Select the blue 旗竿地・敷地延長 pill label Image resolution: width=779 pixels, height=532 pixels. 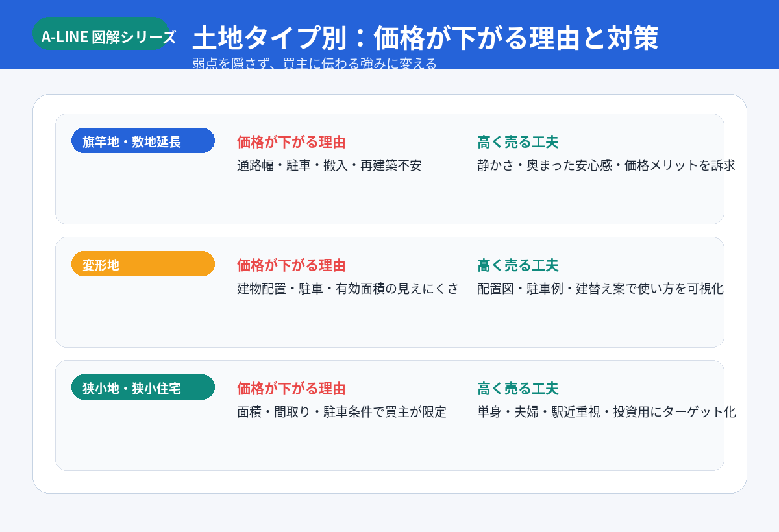[143, 141]
